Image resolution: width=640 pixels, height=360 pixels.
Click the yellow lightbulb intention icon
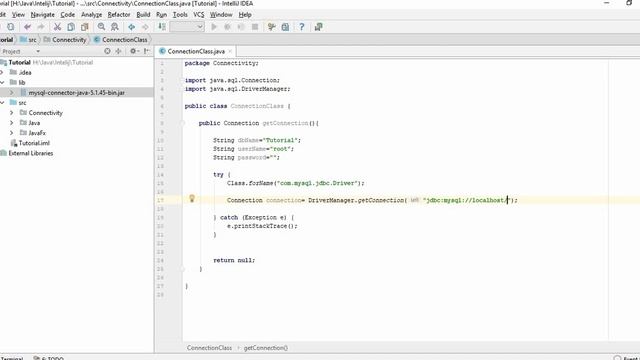click(192, 198)
